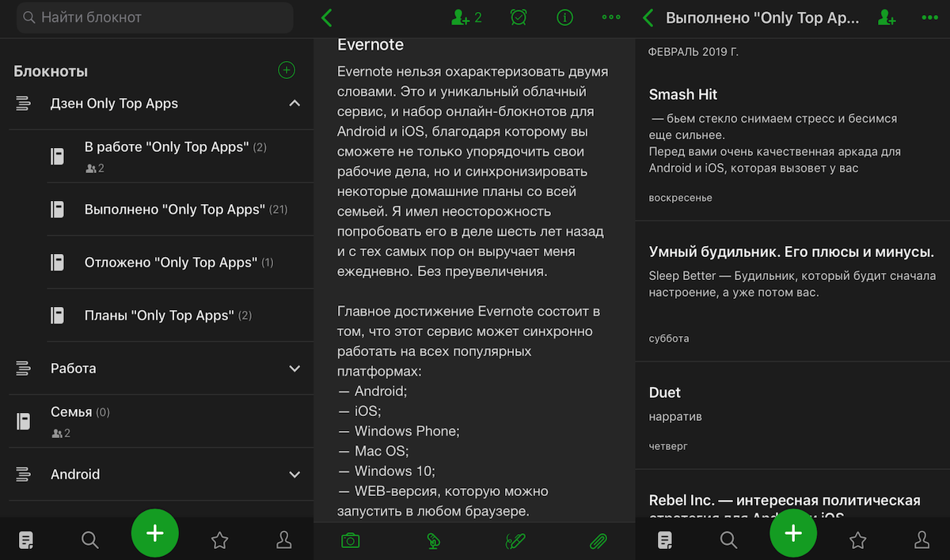Image resolution: width=950 pixels, height=560 pixels.
Task: Tap search icon in right panel bottom bar
Action: (x=728, y=540)
